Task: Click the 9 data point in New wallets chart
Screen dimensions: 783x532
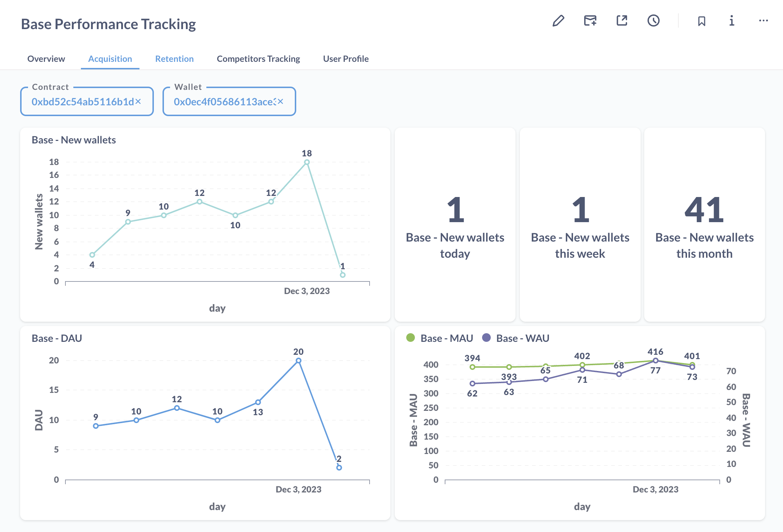Action: tap(128, 222)
